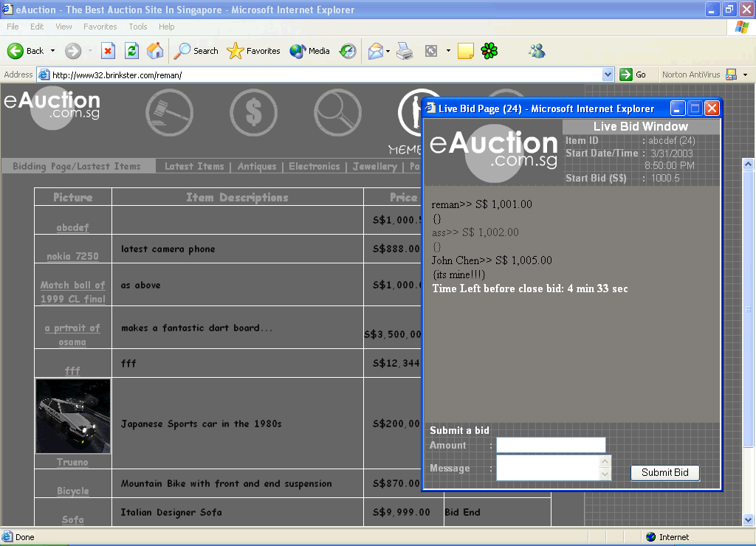756x546 pixels.
Task: Open the Favorites menu in menu bar
Action: [x=100, y=27]
